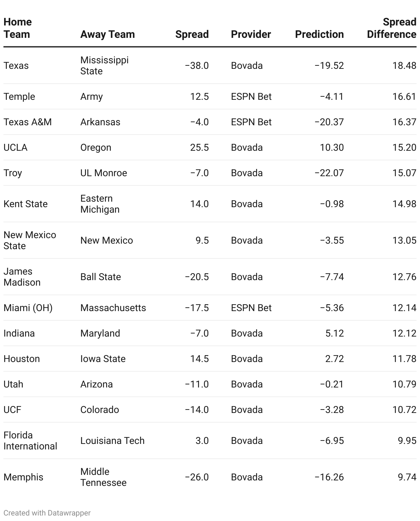
Task: Click the Home Team column header
Action: tap(18, 28)
